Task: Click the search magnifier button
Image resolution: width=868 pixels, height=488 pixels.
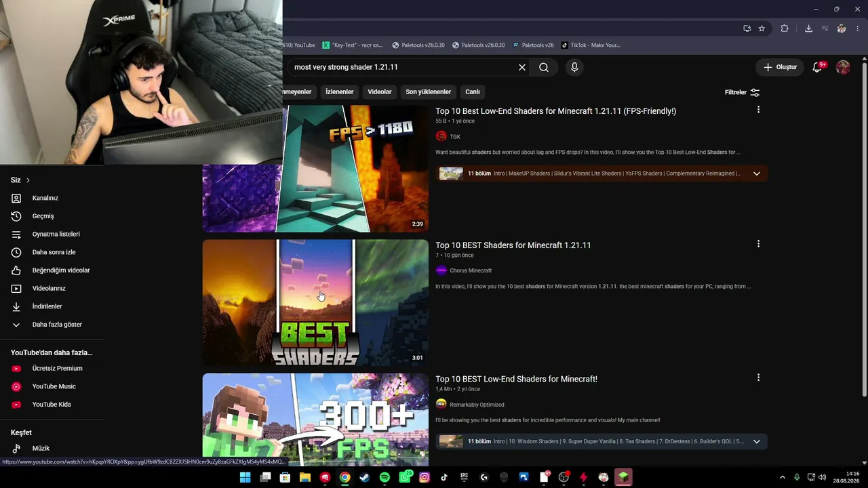Action: tap(544, 67)
